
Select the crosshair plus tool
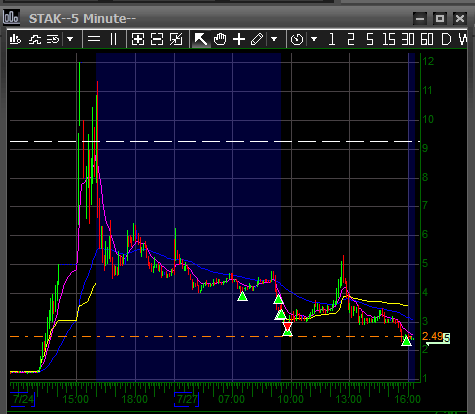coord(239,39)
